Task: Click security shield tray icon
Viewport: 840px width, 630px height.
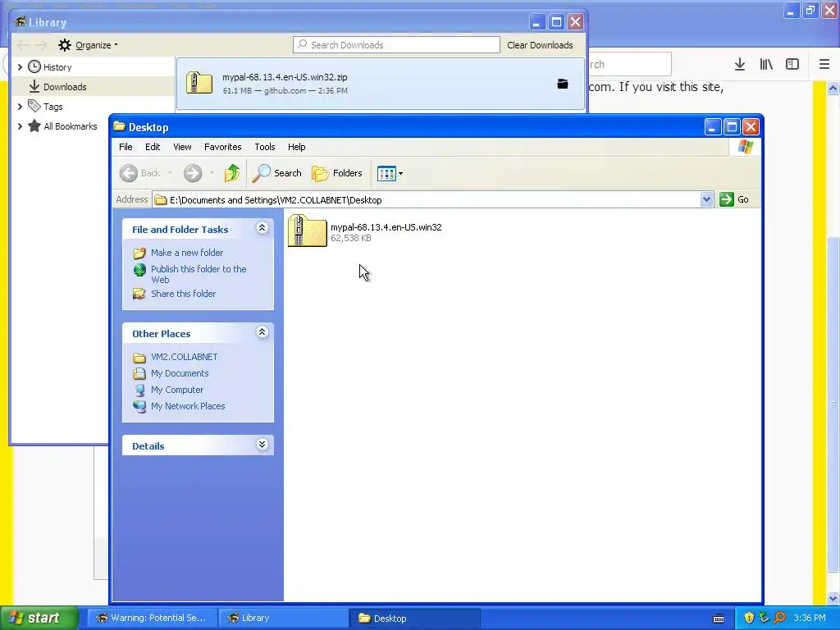Action: (x=749, y=618)
